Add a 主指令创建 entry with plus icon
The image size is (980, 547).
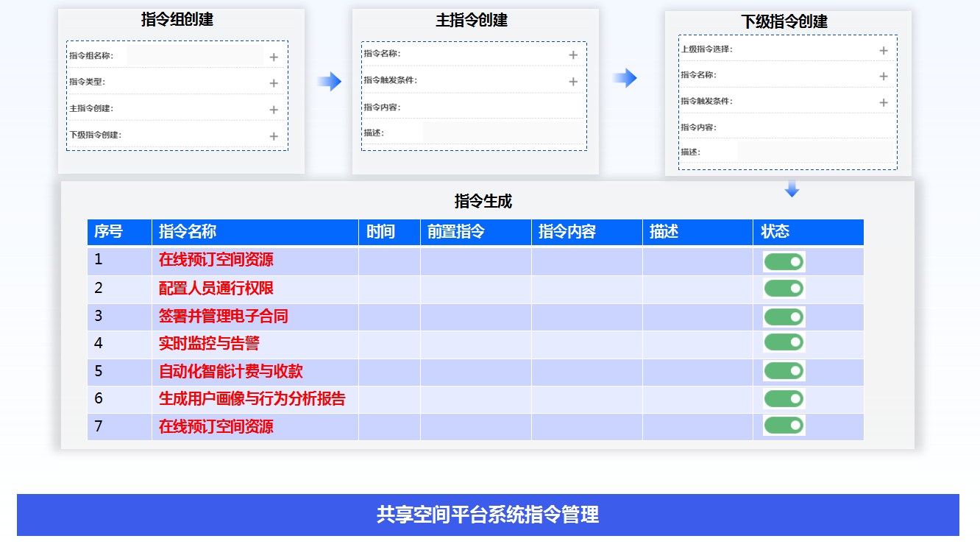click(x=274, y=110)
